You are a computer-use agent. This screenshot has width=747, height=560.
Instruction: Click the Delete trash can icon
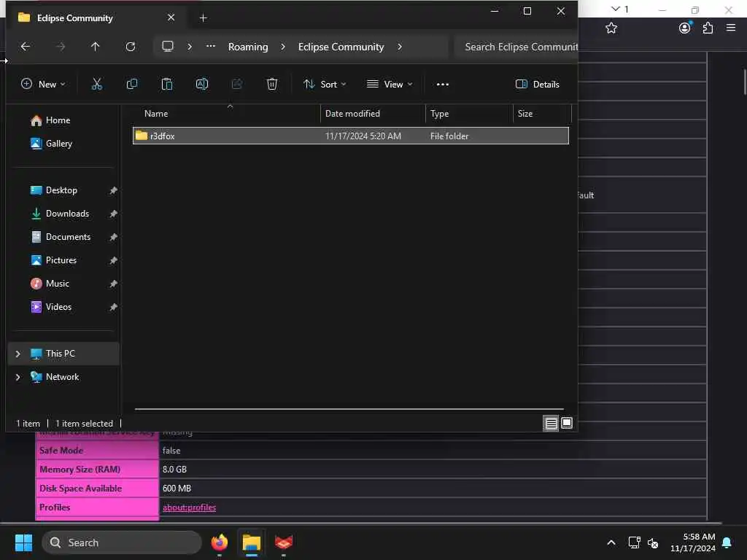(271, 85)
